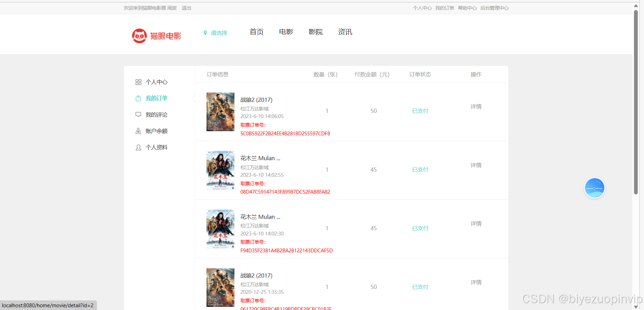Viewport: 644px width, 310px height.
Task: Click 花木兰 Mulan title of 14:02:55 order
Action: 260,158
